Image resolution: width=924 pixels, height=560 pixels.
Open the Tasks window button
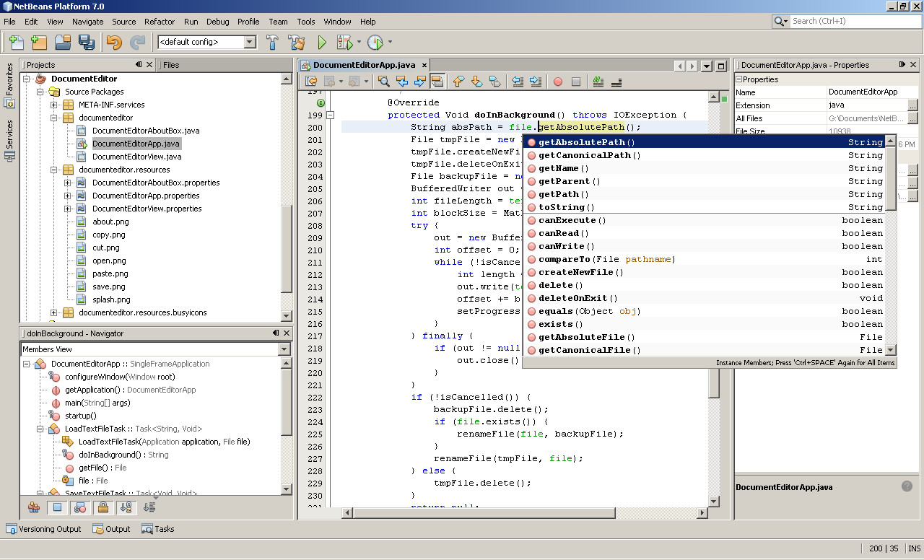[x=158, y=529]
